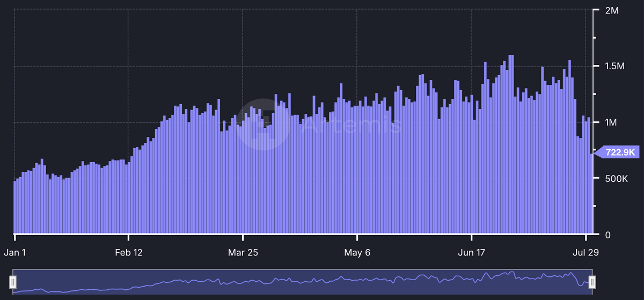Click the Jul 29 axis label
Screen dimensions: 644x300
pyautogui.click(x=586, y=252)
